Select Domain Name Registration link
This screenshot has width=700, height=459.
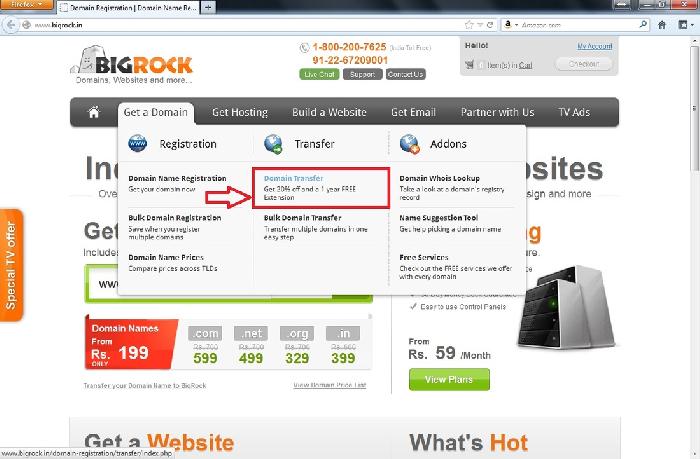click(x=177, y=178)
